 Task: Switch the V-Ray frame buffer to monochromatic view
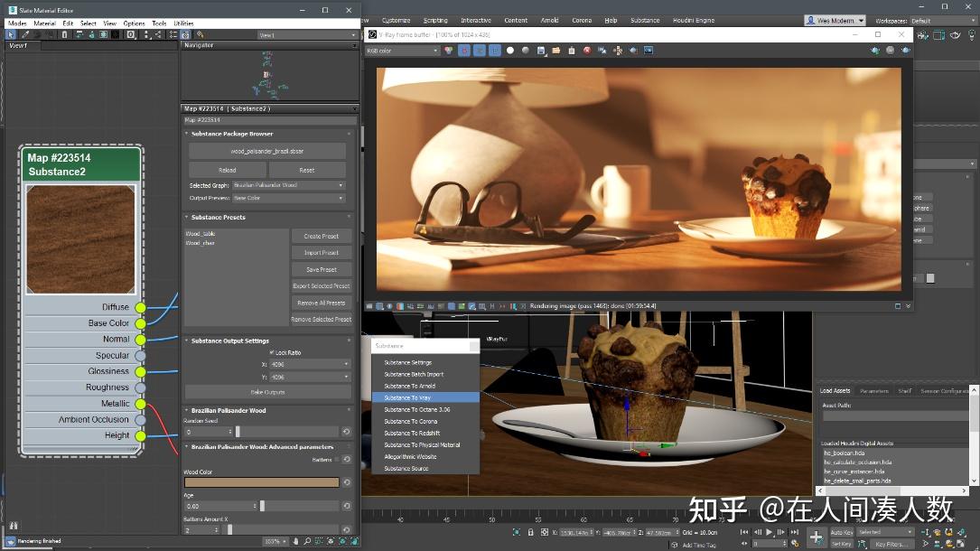pos(526,50)
